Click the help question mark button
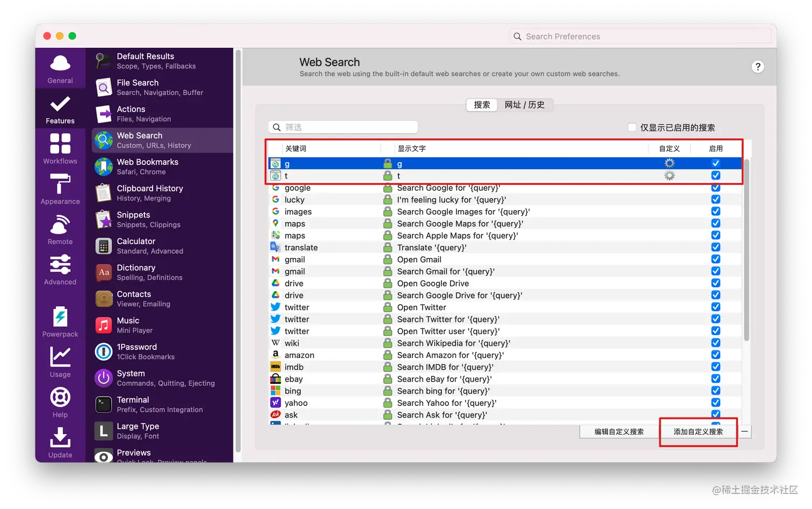 (758, 67)
